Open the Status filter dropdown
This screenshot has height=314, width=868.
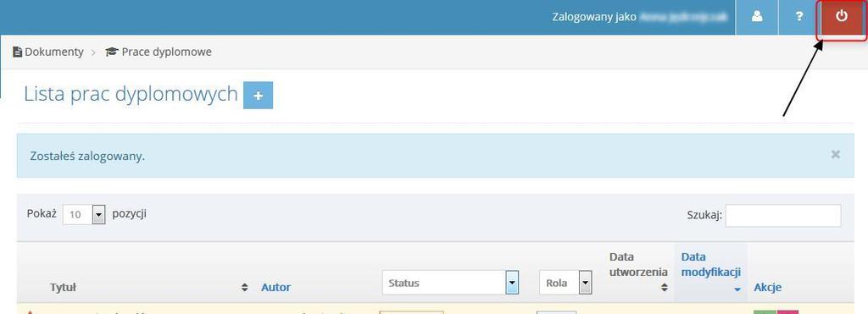pyautogui.click(x=450, y=283)
